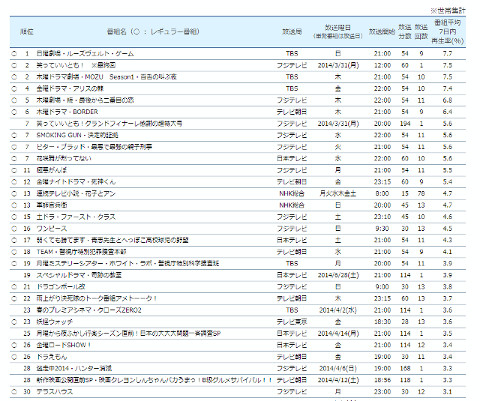Screen dimensions: 480x401
Task: Select the title 映画クレヨンしんちゃん special
Action: 154,380
